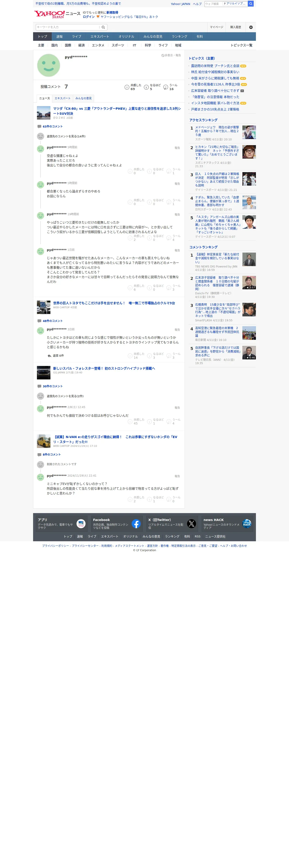Open トピックス一覧 link
This screenshot has height=868, width=289.
[x=241, y=46]
